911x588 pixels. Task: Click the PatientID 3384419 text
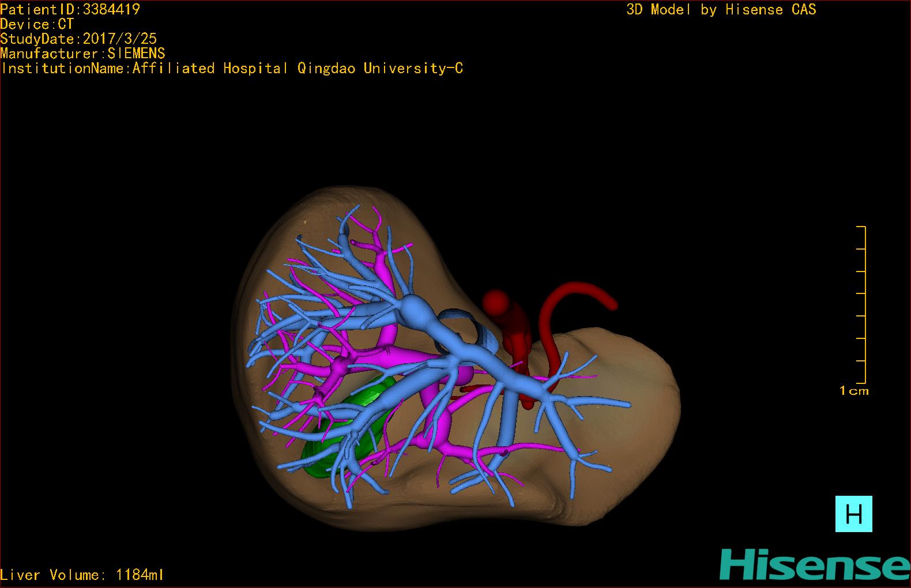coord(70,9)
